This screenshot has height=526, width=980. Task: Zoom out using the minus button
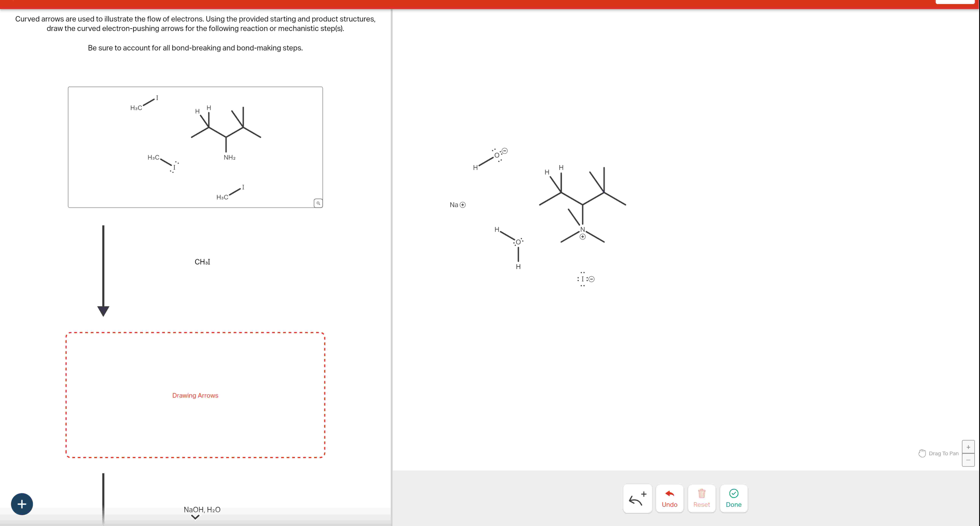(969, 460)
